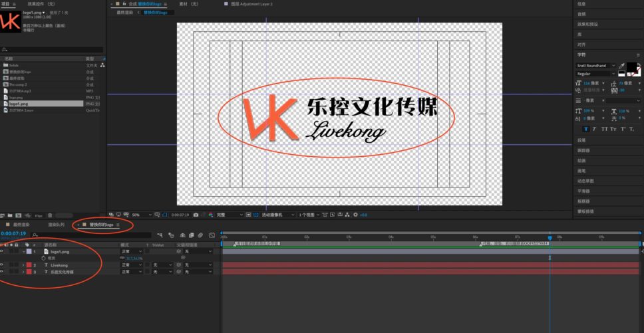Open parent dropdown for 乐控文化传媒 layer
The image size is (644, 333).
[x=198, y=271]
